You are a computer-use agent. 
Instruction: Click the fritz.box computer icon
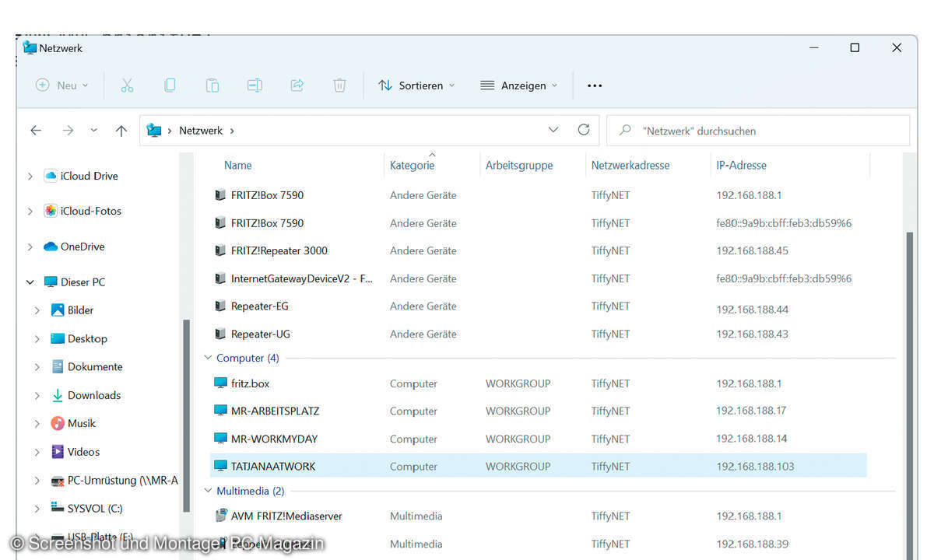(x=221, y=383)
